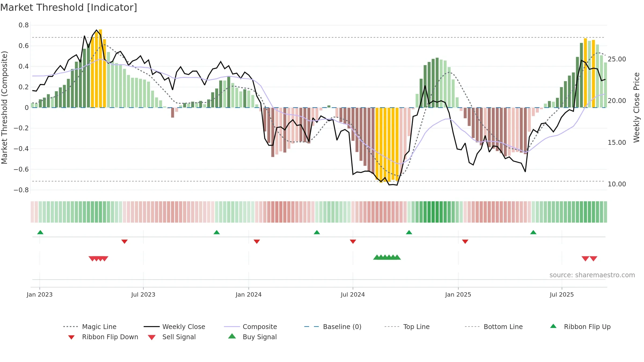Click the Jan 2025 x-axis label
The width and height of the screenshot is (644, 362).
[458, 294]
